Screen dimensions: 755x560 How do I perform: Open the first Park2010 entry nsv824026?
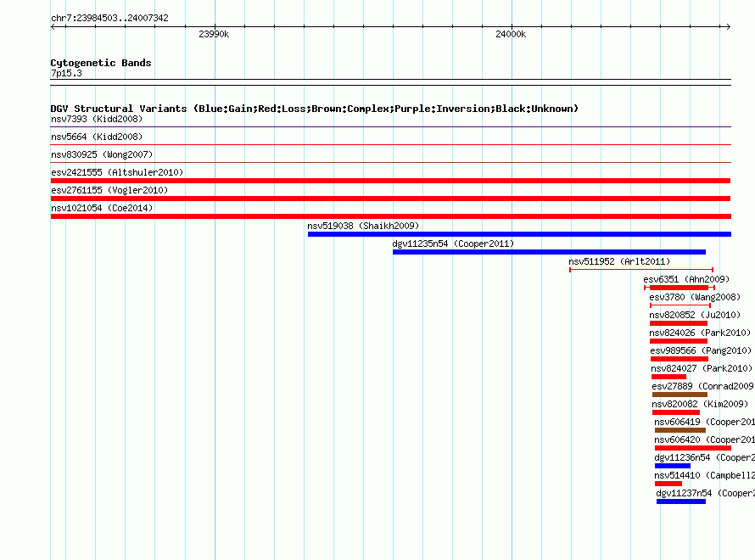click(700, 333)
